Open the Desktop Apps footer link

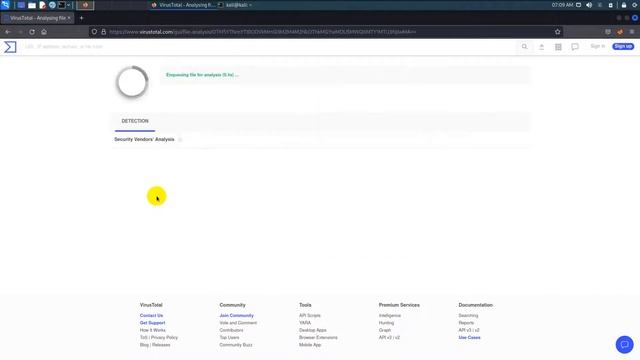[313, 330]
